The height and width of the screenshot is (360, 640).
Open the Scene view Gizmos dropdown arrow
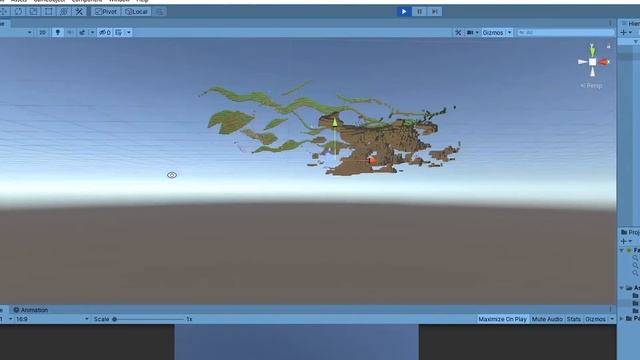pos(509,32)
